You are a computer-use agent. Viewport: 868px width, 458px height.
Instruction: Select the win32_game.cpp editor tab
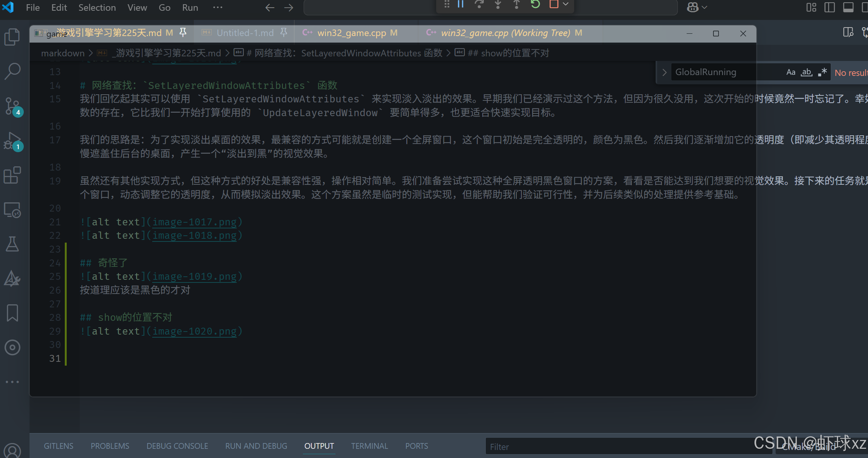pos(352,33)
